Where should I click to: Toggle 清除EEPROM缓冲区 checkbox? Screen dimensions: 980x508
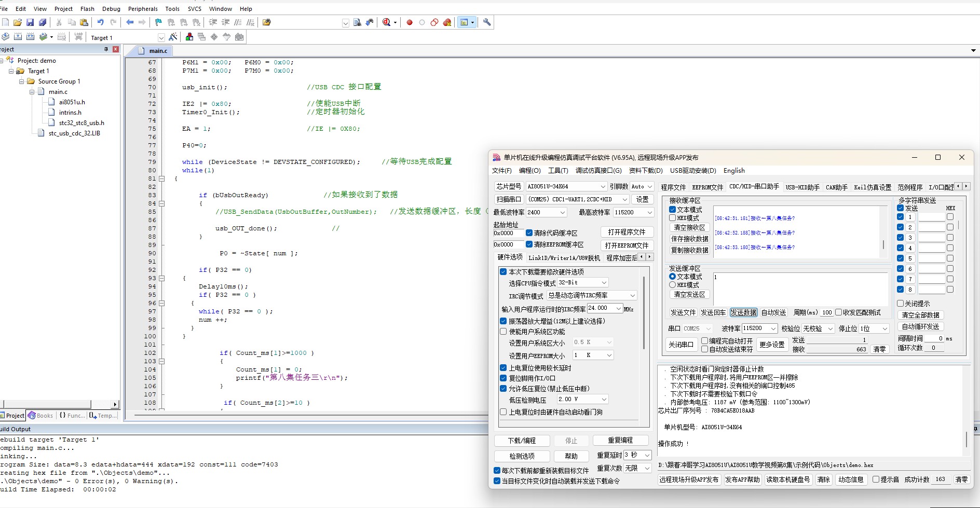click(529, 244)
